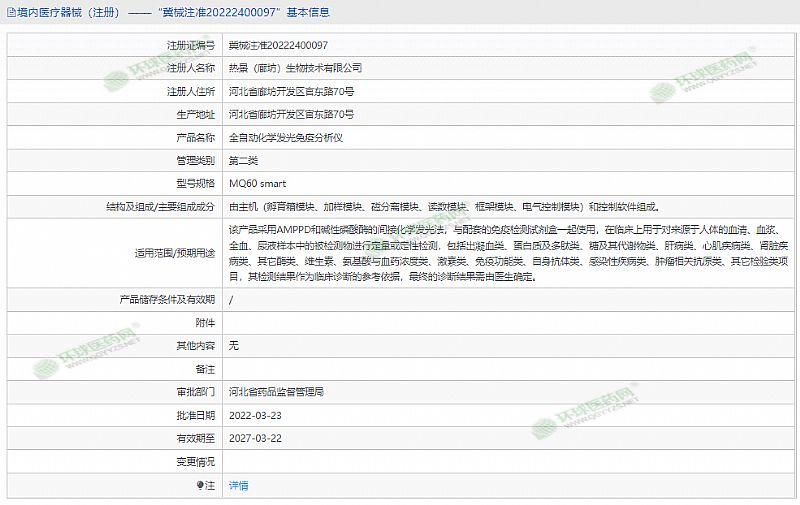Click approval date 2022-03-23

pyautogui.click(x=254, y=415)
